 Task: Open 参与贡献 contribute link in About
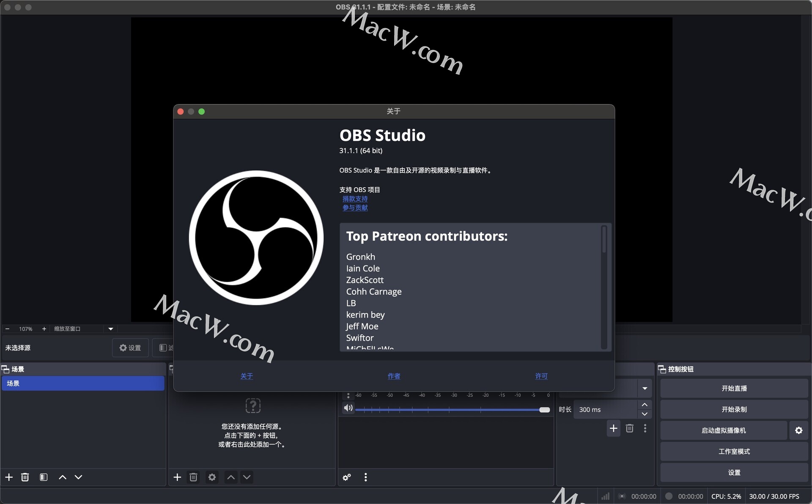[355, 208]
